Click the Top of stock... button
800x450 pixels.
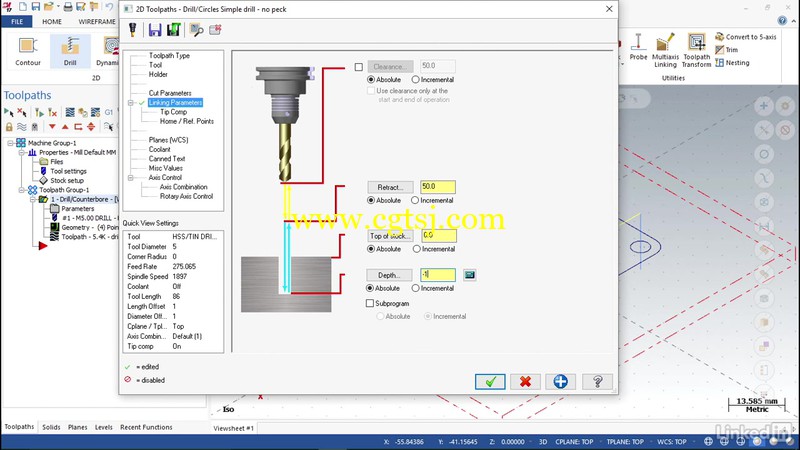coord(390,236)
